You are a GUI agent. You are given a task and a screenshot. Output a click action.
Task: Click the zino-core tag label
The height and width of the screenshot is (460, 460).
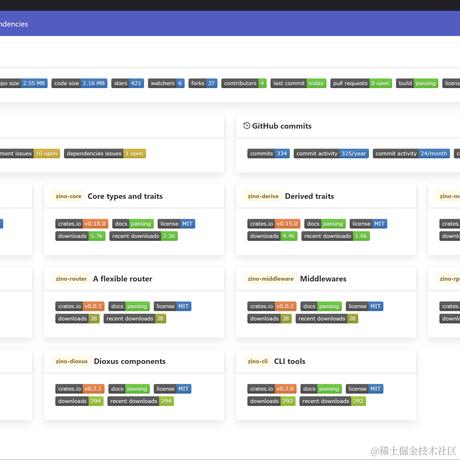[x=68, y=196]
